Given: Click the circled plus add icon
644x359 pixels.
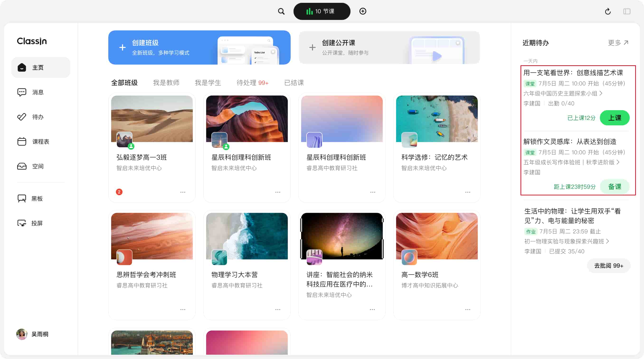Looking at the screenshot, I should click(x=363, y=11).
